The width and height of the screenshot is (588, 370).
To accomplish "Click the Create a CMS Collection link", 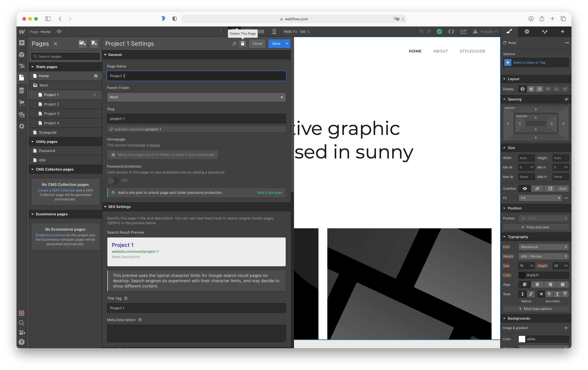I will (57, 190).
